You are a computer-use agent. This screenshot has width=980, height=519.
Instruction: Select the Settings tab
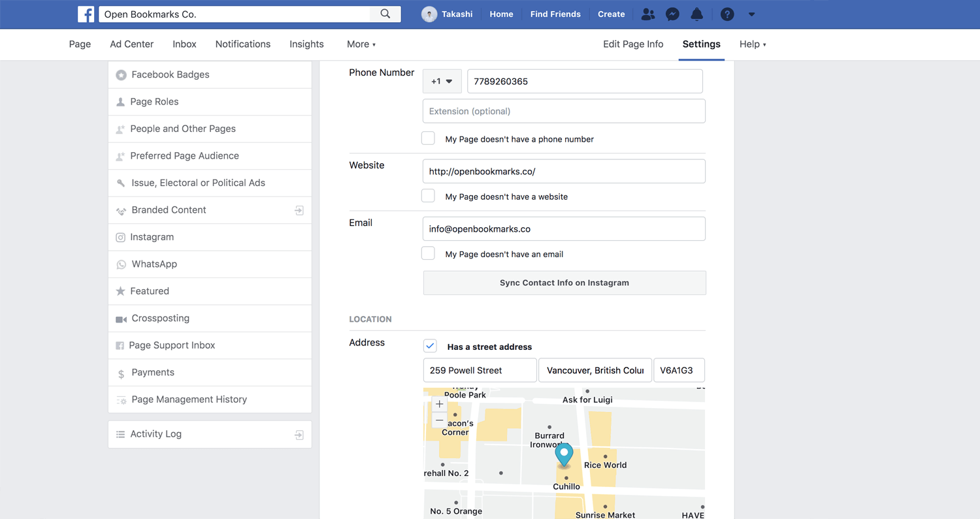pyautogui.click(x=702, y=44)
